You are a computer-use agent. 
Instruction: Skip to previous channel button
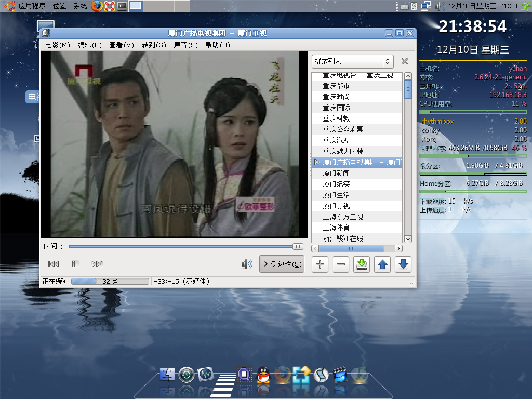(54, 264)
